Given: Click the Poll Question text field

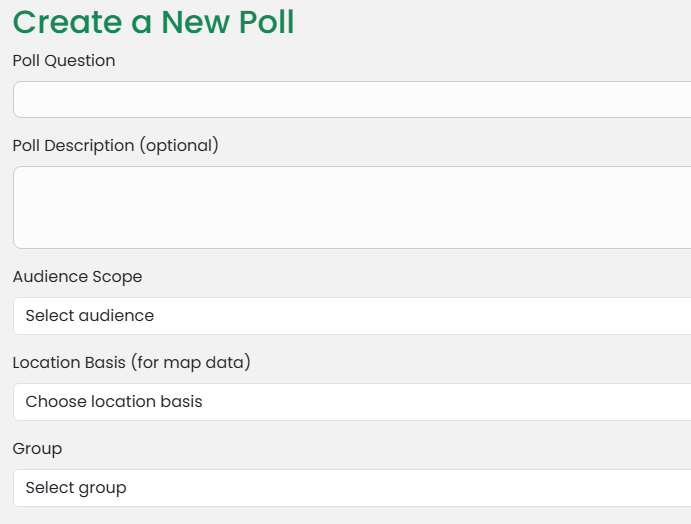Looking at the screenshot, I should click(352, 100).
